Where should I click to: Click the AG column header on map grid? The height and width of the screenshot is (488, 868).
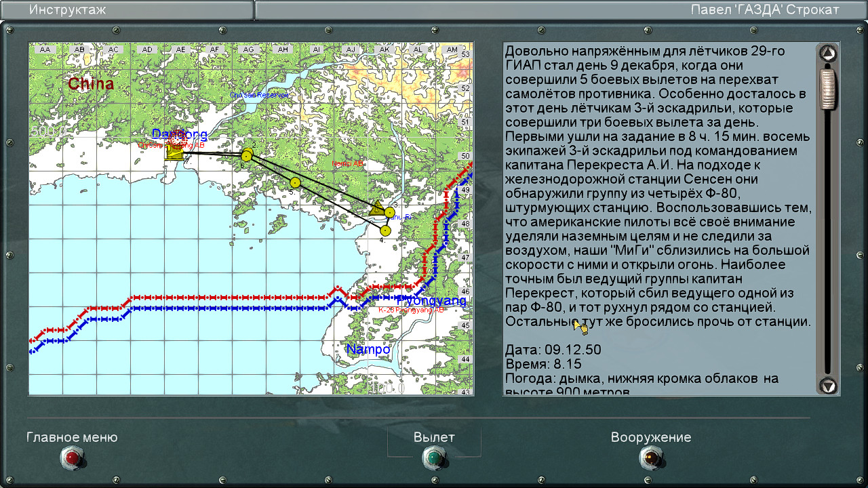tap(248, 49)
